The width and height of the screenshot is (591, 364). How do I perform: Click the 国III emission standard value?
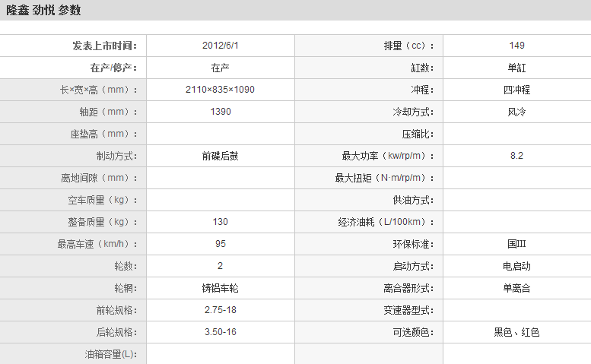516,244
